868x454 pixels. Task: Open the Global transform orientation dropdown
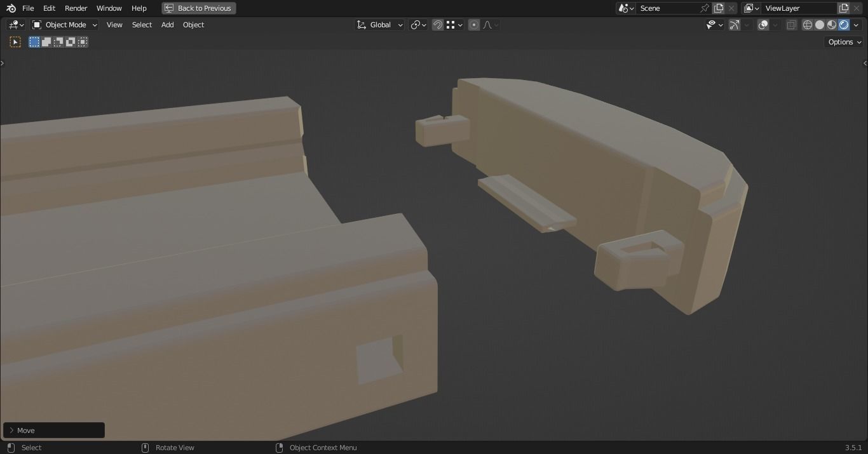click(379, 25)
